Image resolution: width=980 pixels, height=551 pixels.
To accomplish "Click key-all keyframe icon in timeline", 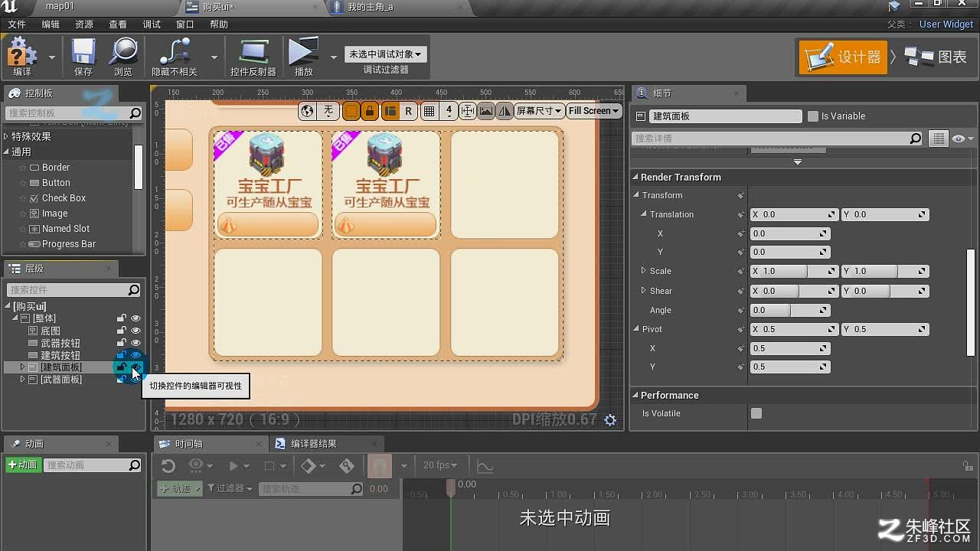I will point(347,465).
